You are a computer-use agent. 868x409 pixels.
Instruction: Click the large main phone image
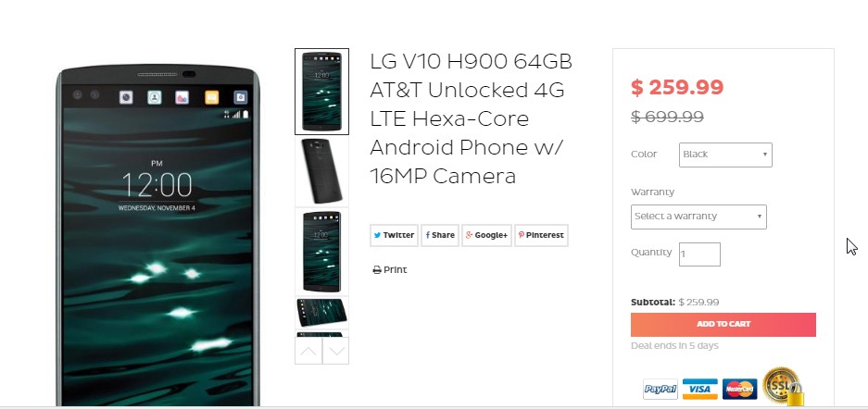coord(157,235)
